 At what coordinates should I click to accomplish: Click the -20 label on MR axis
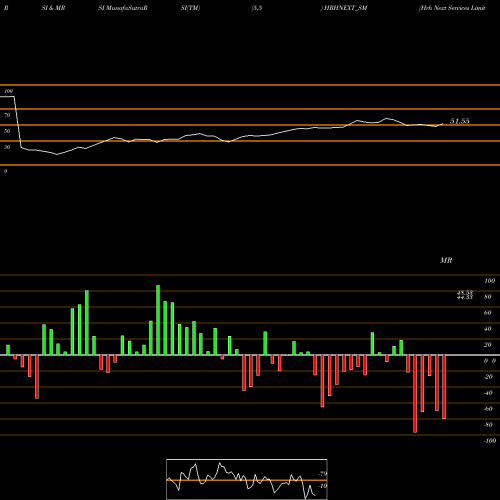pos(488,377)
